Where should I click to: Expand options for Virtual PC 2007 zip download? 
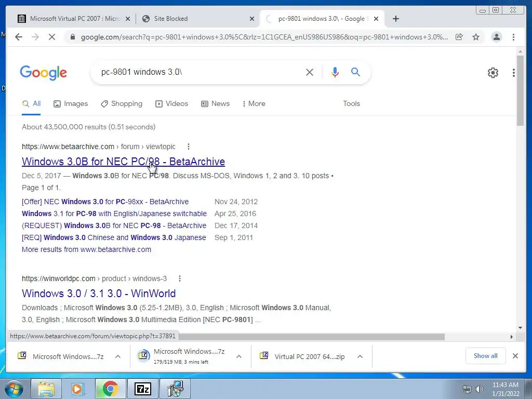[x=360, y=356]
